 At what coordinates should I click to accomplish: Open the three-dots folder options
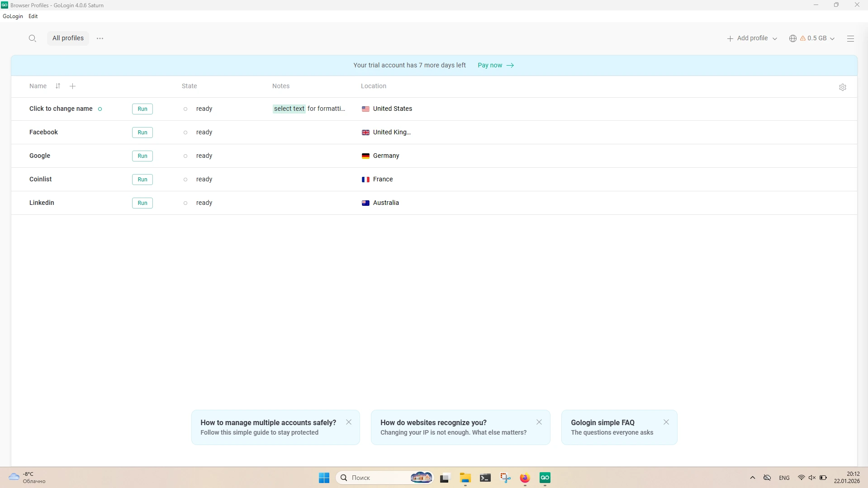(x=100, y=38)
